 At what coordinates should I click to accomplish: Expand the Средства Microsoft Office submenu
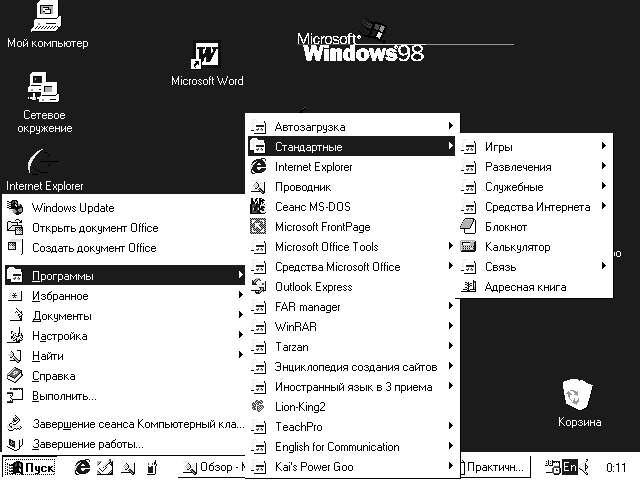352,267
